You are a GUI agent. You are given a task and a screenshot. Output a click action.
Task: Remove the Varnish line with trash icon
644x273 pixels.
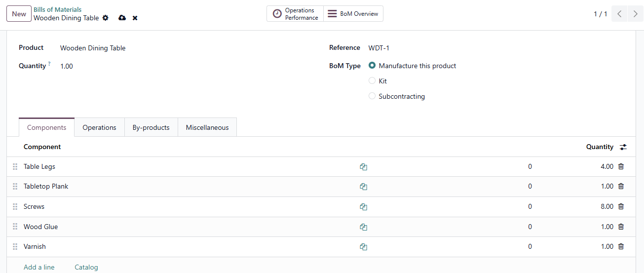click(621, 247)
